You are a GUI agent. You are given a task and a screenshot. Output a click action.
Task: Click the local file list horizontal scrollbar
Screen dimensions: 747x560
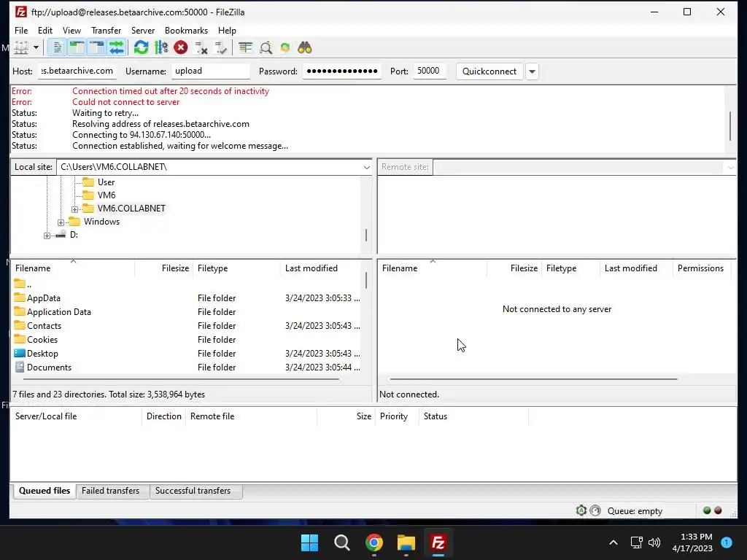tap(182, 379)
